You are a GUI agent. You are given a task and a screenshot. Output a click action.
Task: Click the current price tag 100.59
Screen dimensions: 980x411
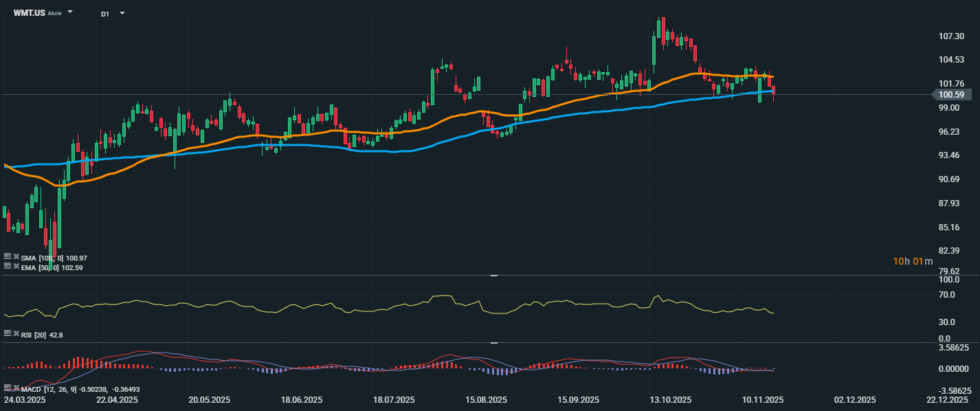[950, 95]
